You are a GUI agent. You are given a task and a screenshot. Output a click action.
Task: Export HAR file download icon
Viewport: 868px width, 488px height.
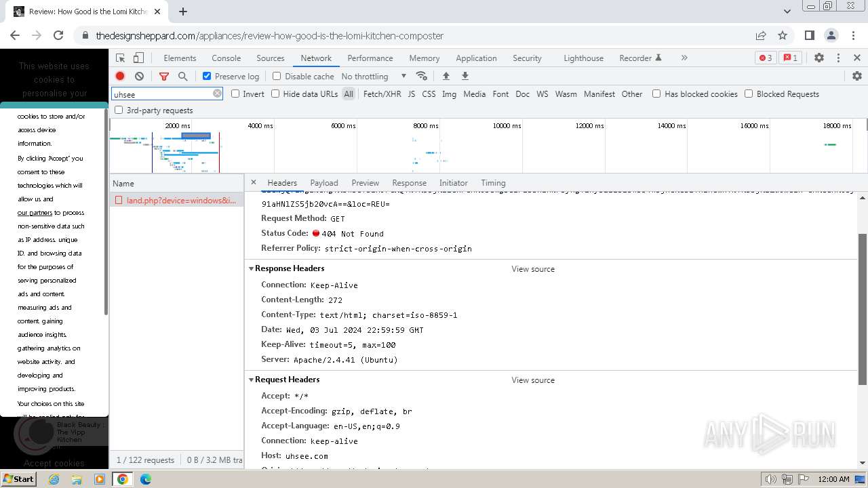click(x=465, y=76)
